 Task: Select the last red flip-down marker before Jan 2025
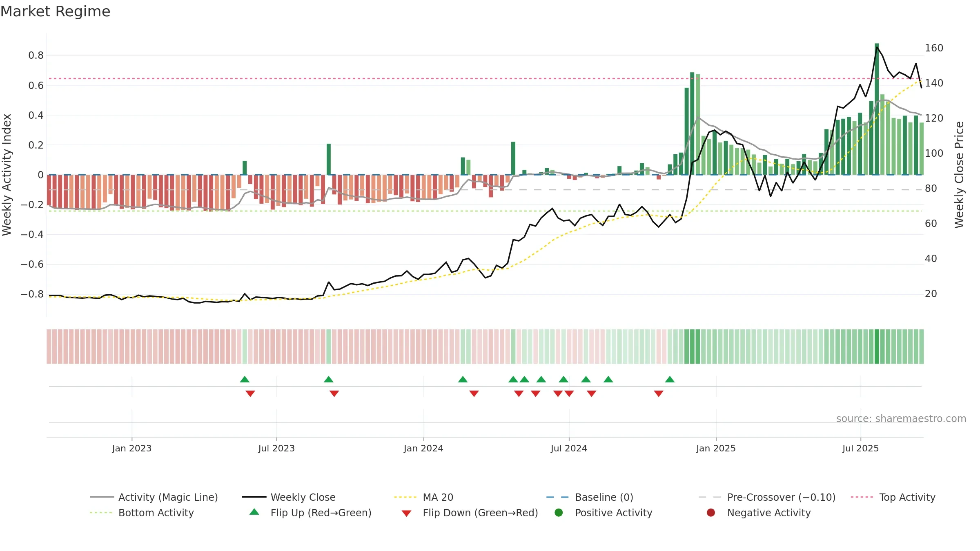659,393
